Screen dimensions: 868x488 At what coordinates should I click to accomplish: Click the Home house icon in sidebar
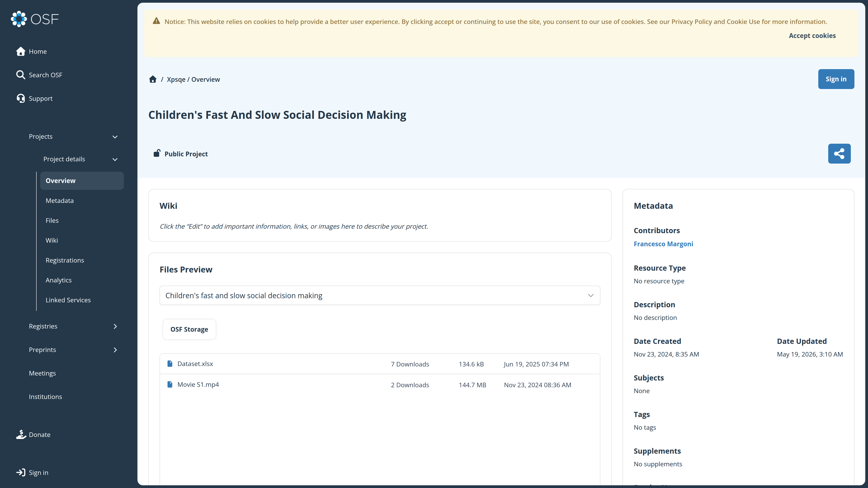coord(21,51)
